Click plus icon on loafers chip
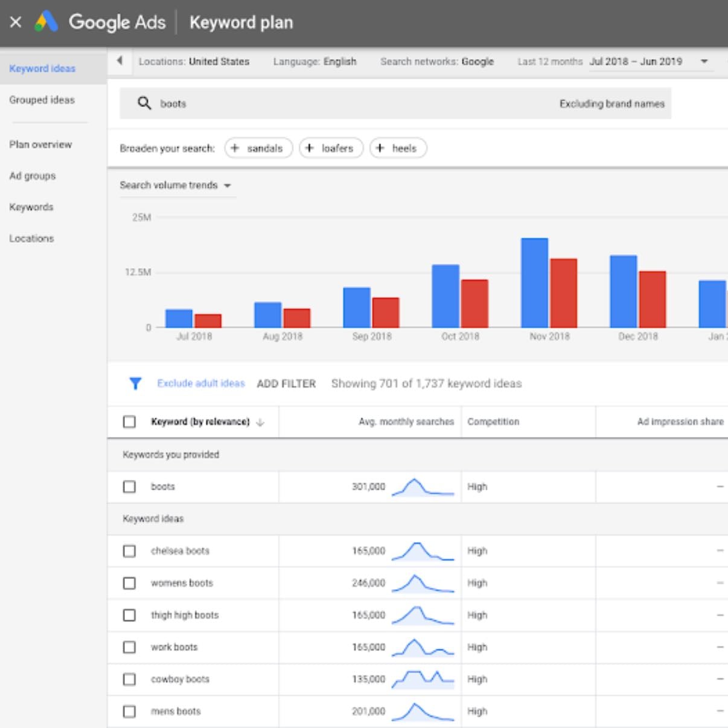This screenshot has width=728, height=728. click(309, 148)
